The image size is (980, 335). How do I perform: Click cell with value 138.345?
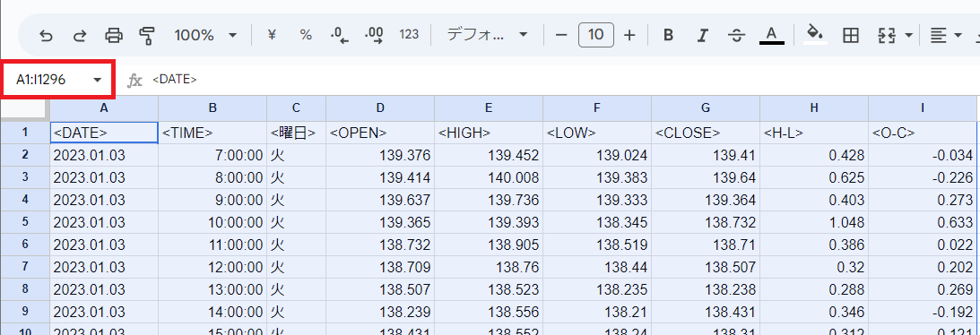coord(597,222)
